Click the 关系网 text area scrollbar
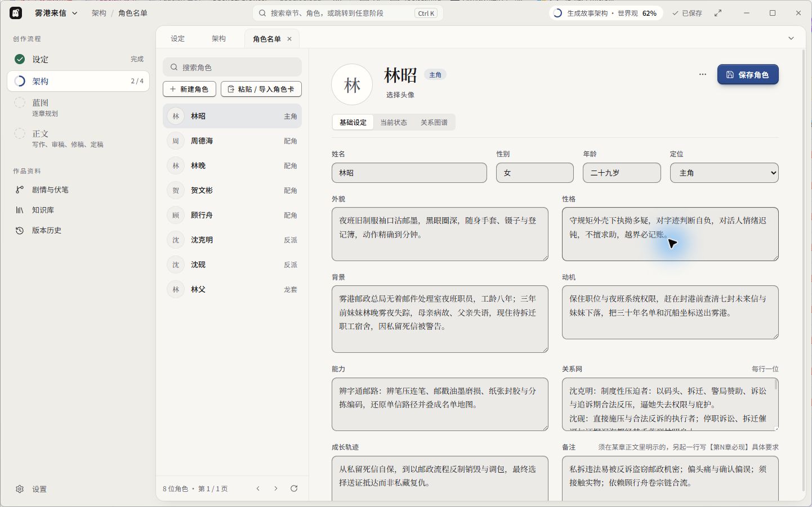The image size is (812, 507). coord(776,385)
